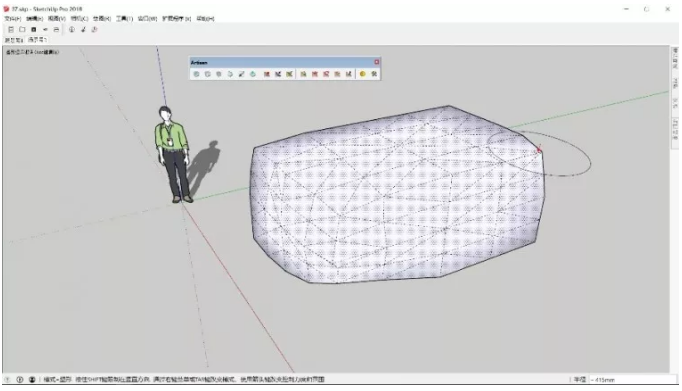Pick the Artisan Crease tool icon

pyautogui.click(x=230, y=74)
